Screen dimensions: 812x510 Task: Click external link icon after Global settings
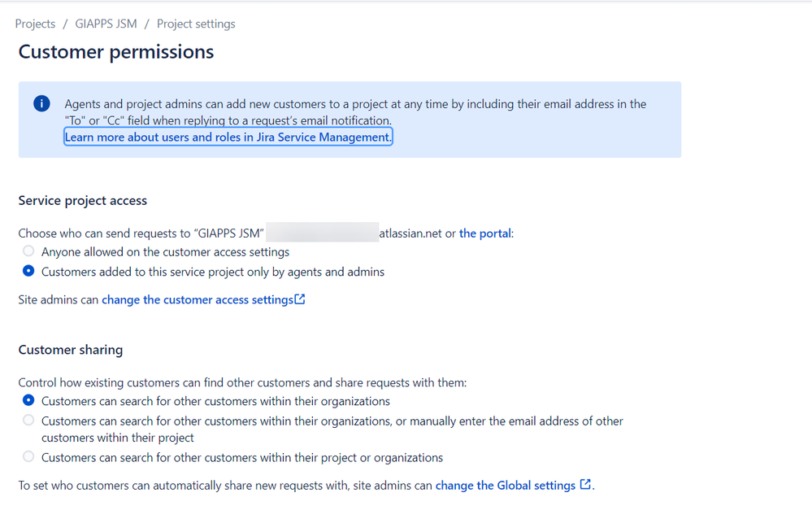[x=585, y=484]
